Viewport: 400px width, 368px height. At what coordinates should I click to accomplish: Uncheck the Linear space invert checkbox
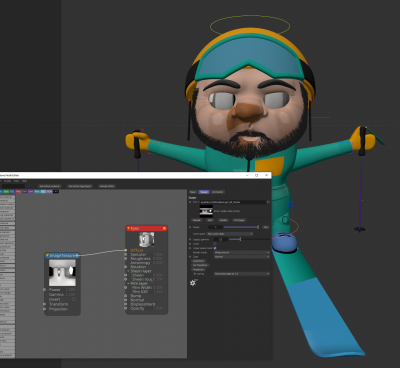pyautogui.click(x=215, y=248)
